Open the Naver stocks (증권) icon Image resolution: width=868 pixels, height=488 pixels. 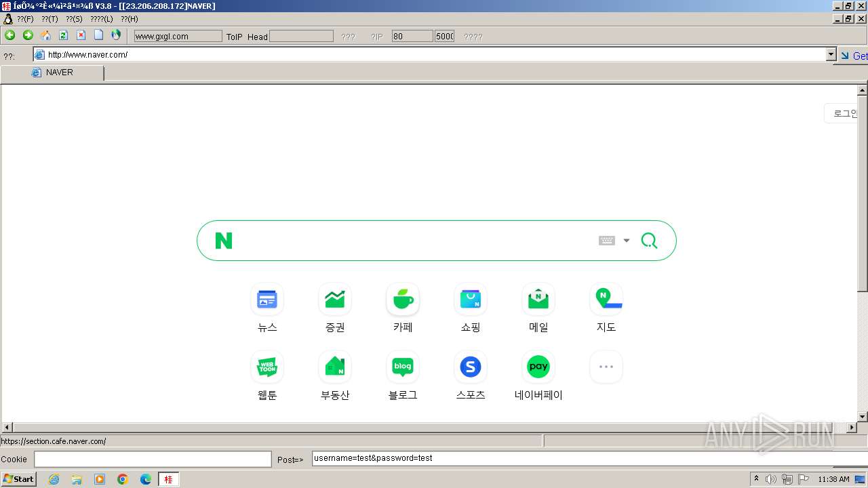click(x=335, y=299)
